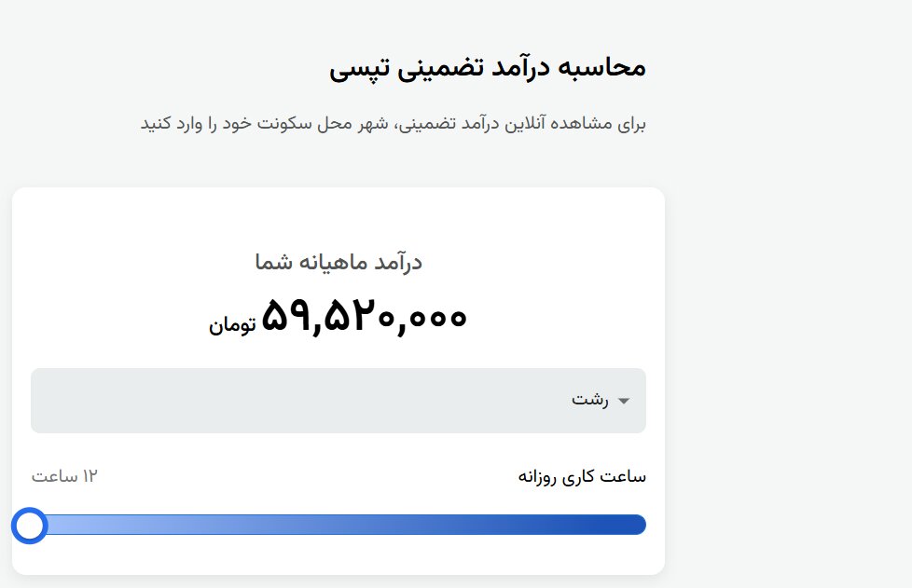Click the ۵۹,۵۲۰,۰۰۰ income amount
This screenshot has height=588, width=912.
tap(363, 315)
